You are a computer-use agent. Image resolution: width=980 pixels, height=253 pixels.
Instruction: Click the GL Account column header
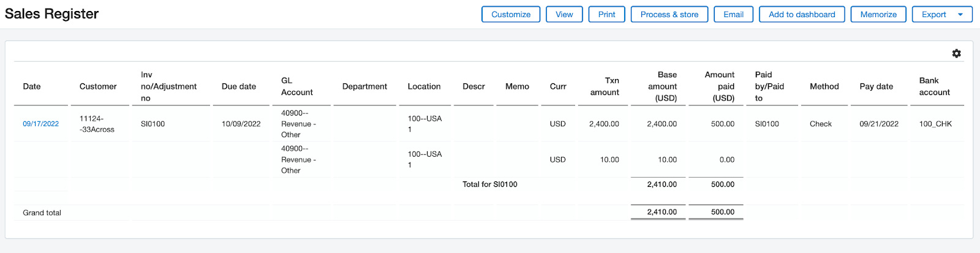(x=297, y=86)
